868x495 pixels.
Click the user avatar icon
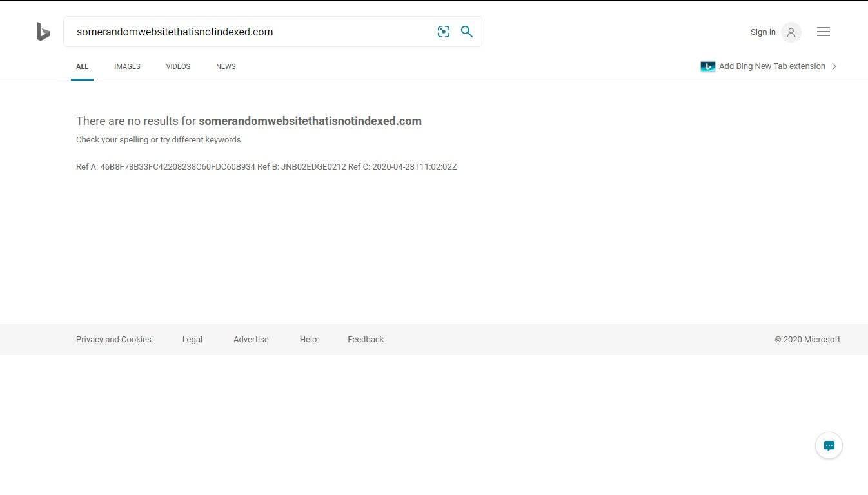tap(791, 32)
